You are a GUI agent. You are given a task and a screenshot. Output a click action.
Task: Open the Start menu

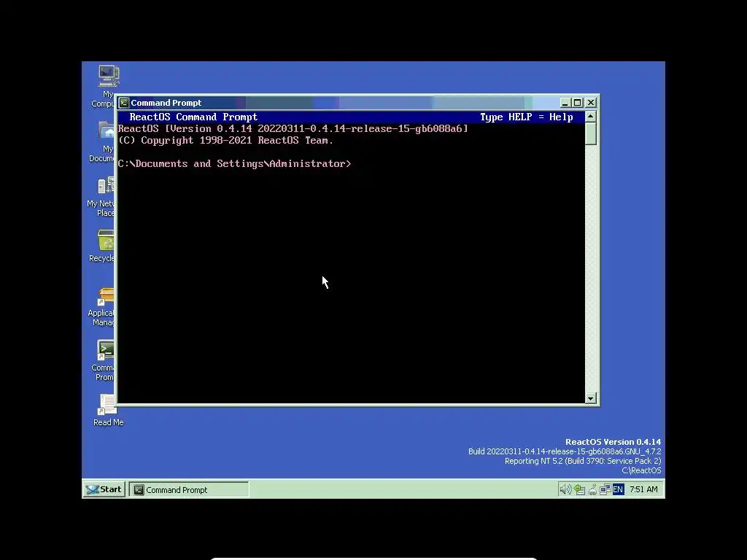[104, 489]
